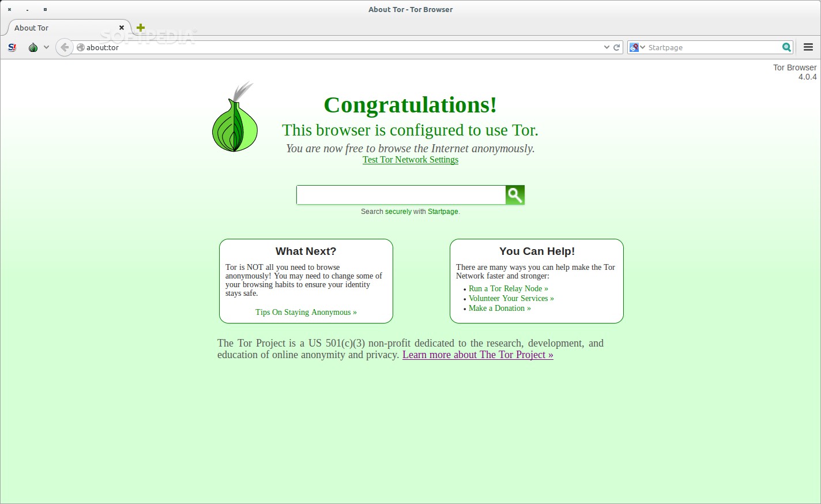Expand the URL bar history dropdown

(x=606, y=47)
